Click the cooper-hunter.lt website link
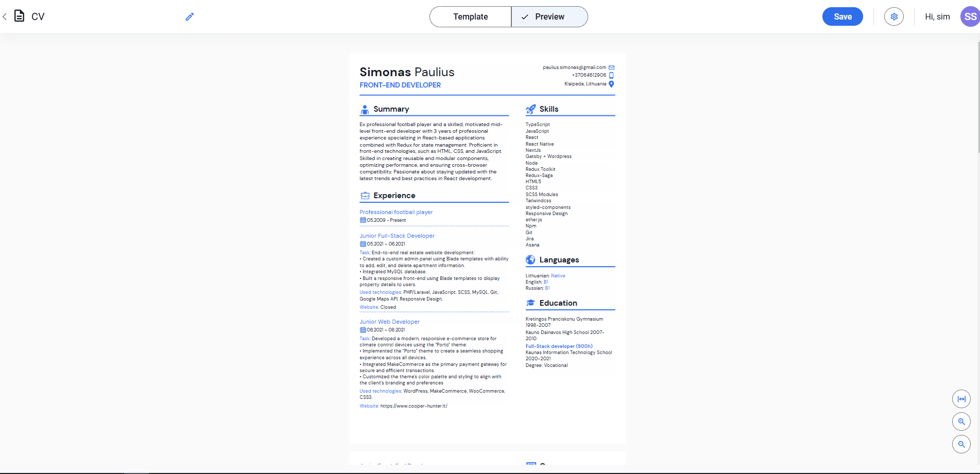Image resolution: width=980 pixels, height=474 pixels. 414,406
